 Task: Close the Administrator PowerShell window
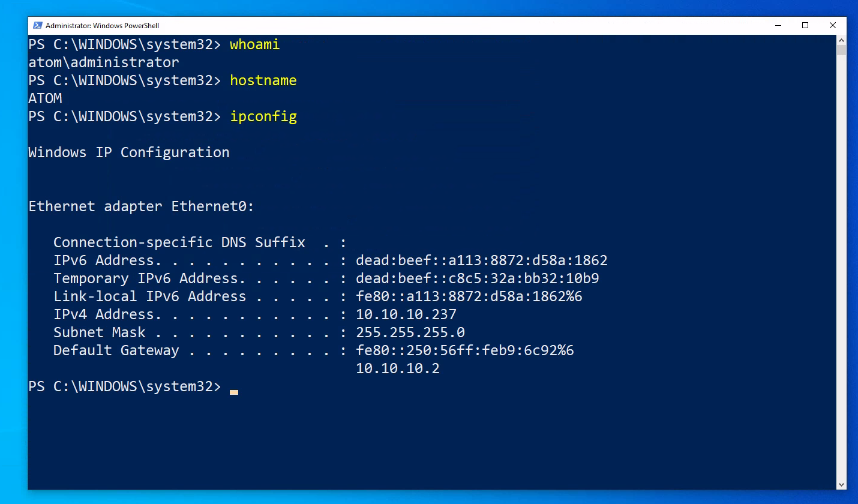(833, 26)
